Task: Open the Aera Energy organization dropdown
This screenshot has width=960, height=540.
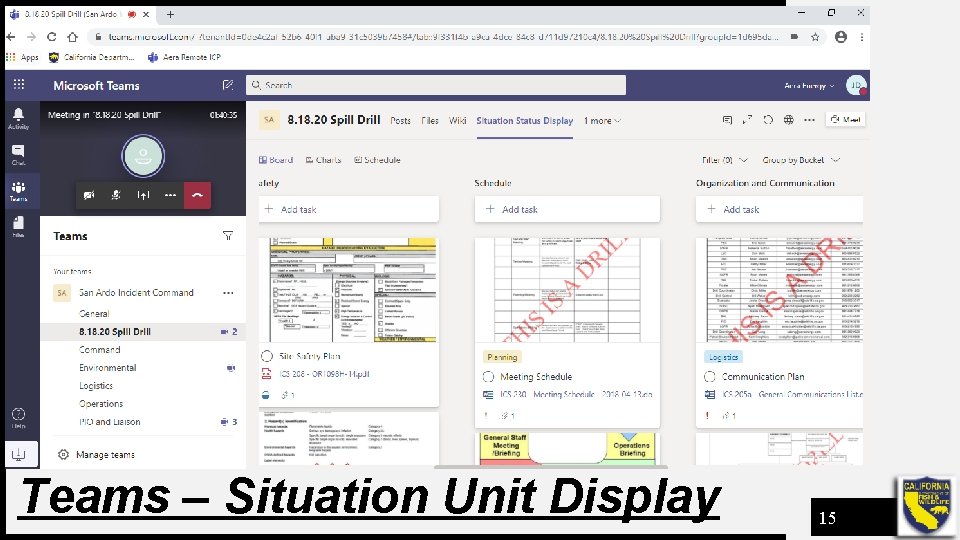Action: click(x=809, y=86)
